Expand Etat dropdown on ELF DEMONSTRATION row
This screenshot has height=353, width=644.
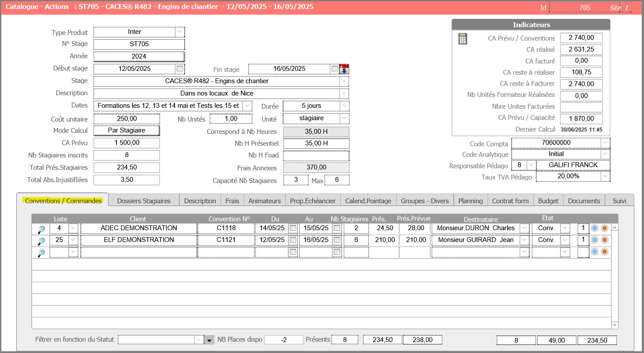[x=565, y=240]
